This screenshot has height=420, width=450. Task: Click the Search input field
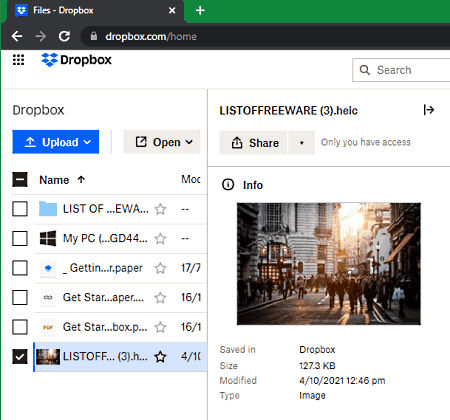(401, 70)
